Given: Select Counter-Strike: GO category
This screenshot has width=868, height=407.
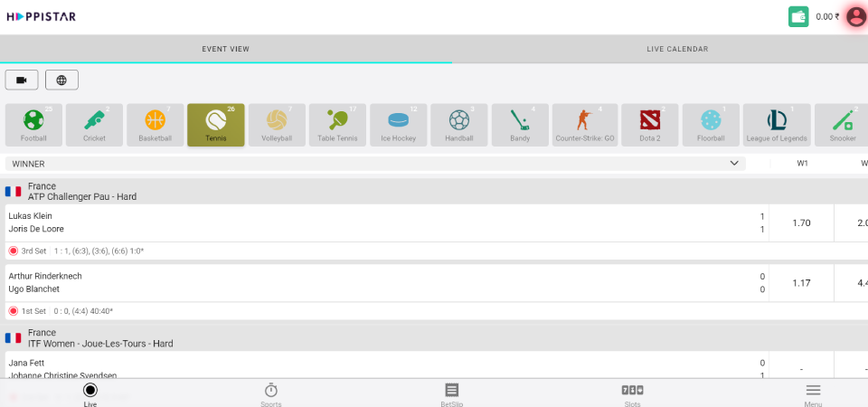Looking at the screenshot, I should [x=585, y=125].
